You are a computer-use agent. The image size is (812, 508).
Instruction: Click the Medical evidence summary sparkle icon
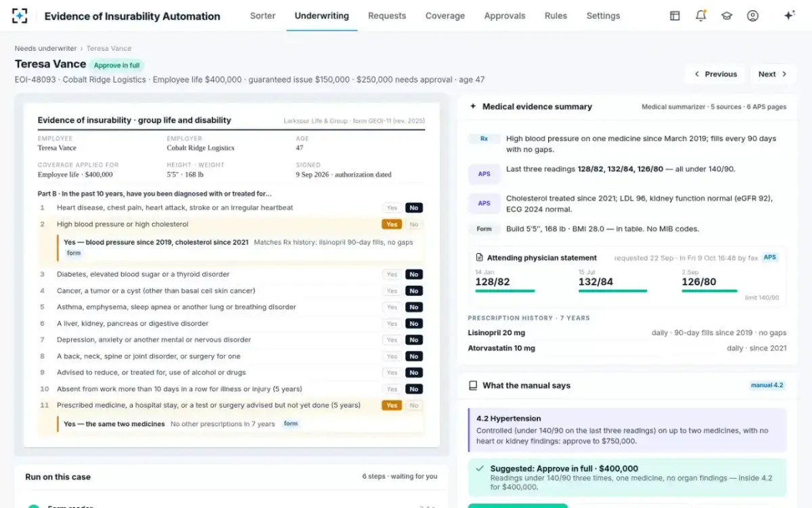tap(473, 106)
